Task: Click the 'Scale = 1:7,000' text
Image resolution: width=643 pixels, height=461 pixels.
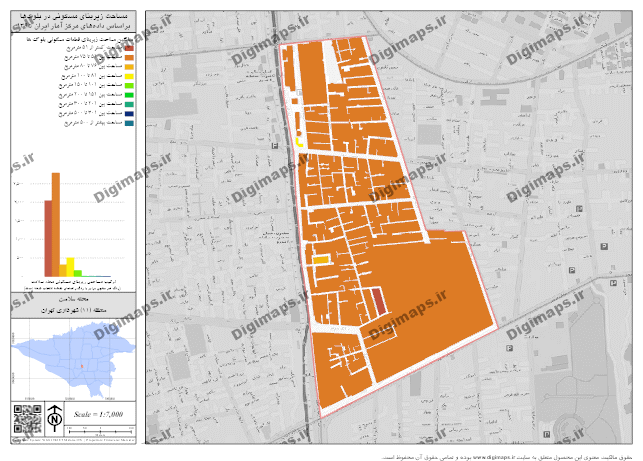Action: (x=98, y=414)
